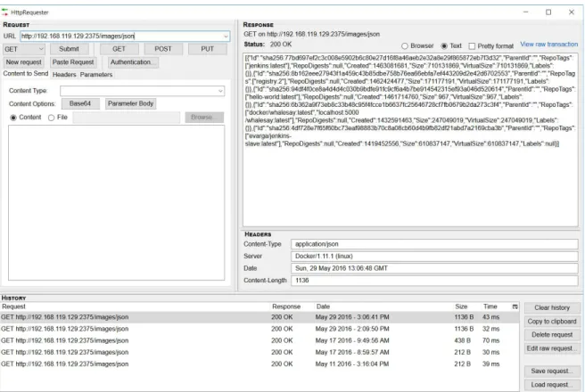This screenshot has width=585, height=392.
Task: Click the Server header value field
Action: click(x=434, y=257)
